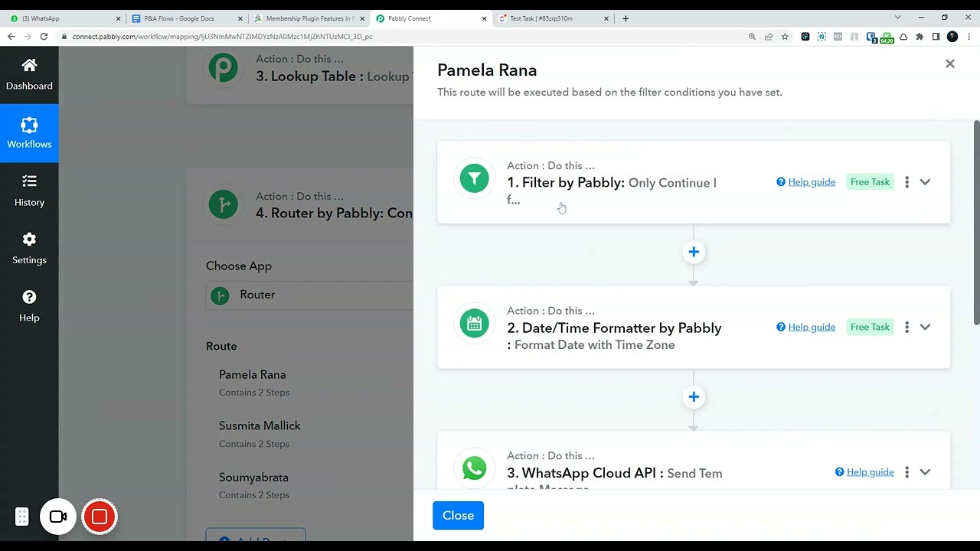The image size is (980, 551).
Task: Add a step below Date/Time Formatter
Action: coord(694,396)
